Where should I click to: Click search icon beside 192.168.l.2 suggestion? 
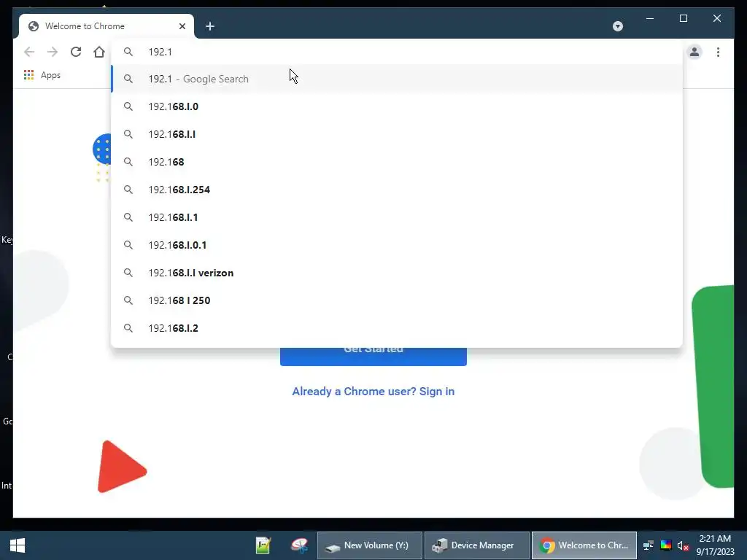128,328
